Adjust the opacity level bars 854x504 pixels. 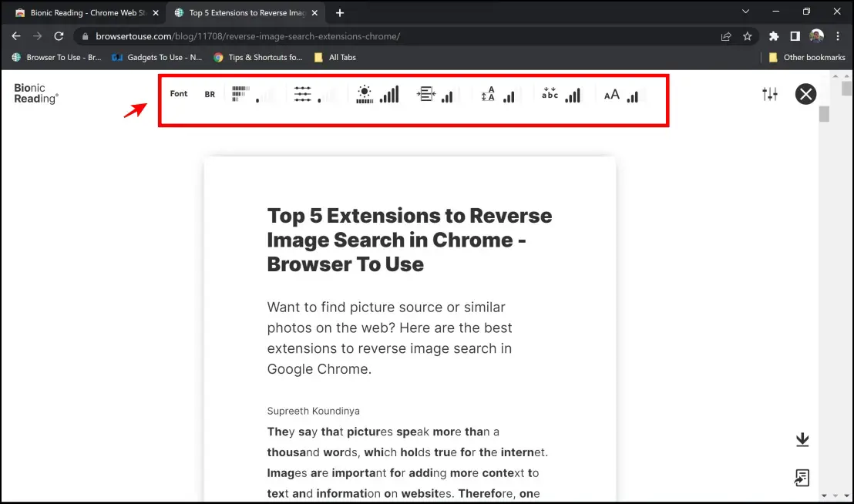pyautogui.click(x=389, y=94)
